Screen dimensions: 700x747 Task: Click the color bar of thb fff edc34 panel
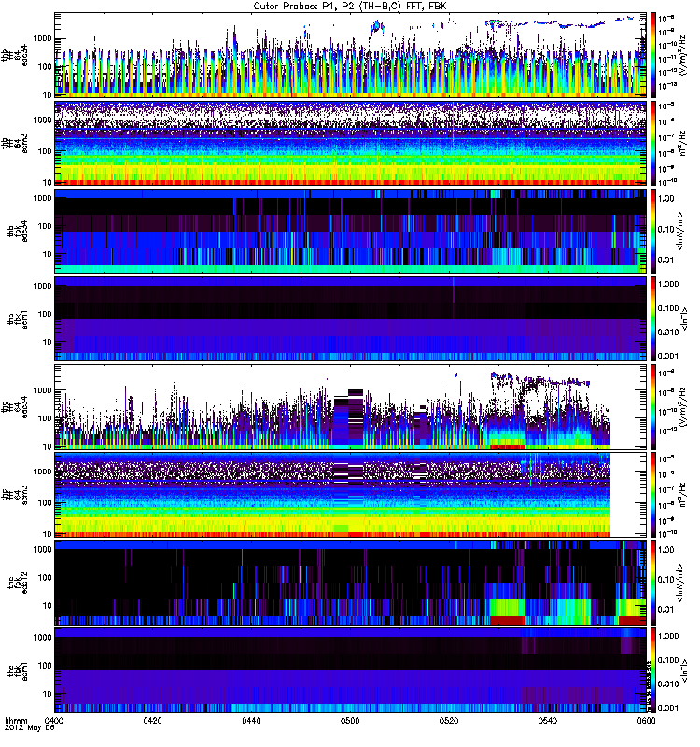click(x=653, y=55)
